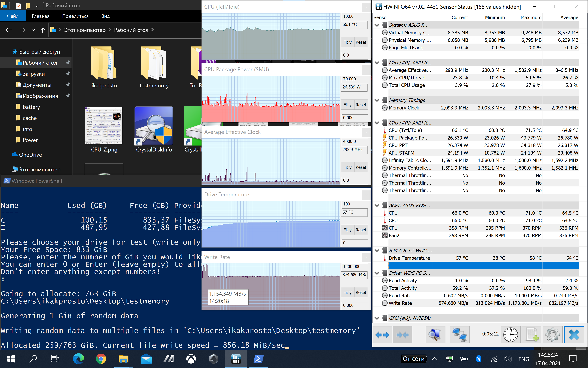Viewport: 588px width, 368px height.
Task: Select CrystalDiskInfo shortcut
Action: pos(154,129)
